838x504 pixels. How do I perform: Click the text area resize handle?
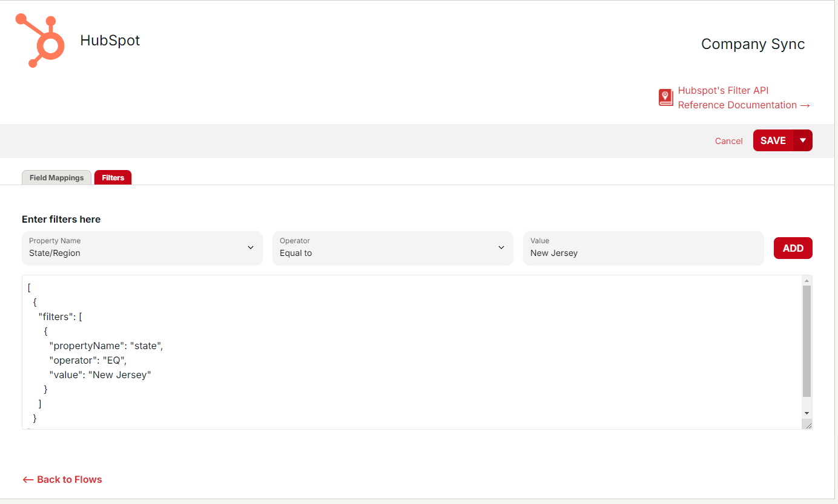coord(807,424)
